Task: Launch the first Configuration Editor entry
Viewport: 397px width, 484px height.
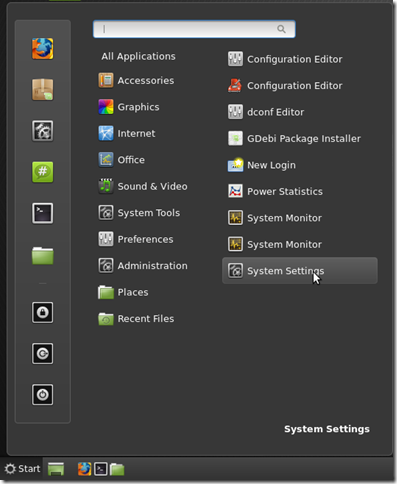Action: pyautogui.click(x=300, y=59)
